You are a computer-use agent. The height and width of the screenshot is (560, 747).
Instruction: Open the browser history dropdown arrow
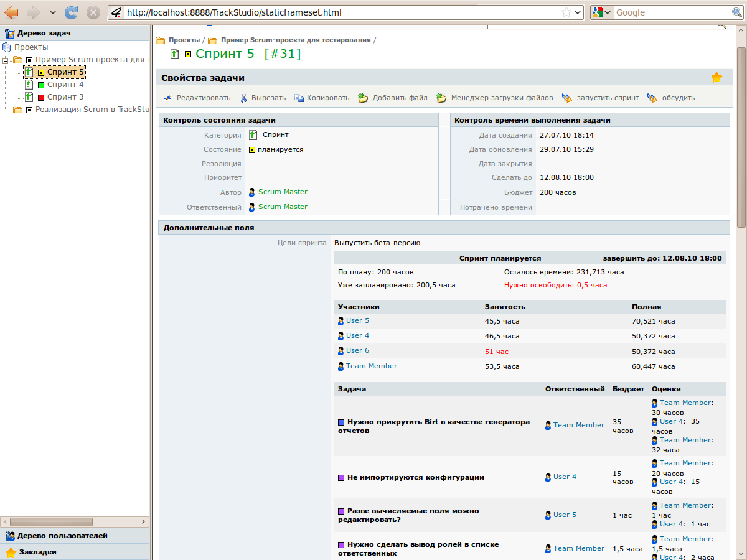(x=52, y=12)
